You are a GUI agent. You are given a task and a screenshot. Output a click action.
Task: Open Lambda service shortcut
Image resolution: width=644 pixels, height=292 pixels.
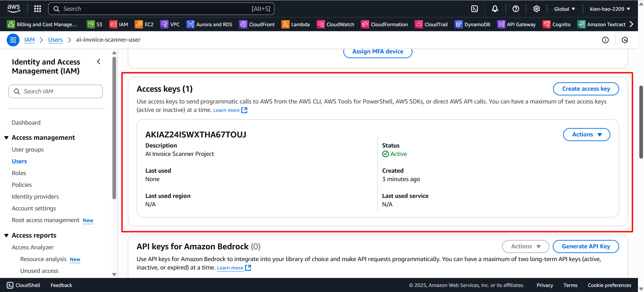(x=295, y=24)
